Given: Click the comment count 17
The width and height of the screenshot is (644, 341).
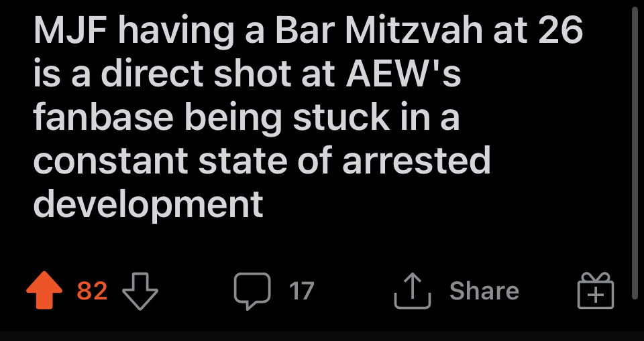Looking at the screenshot, I should pos(301,291).
